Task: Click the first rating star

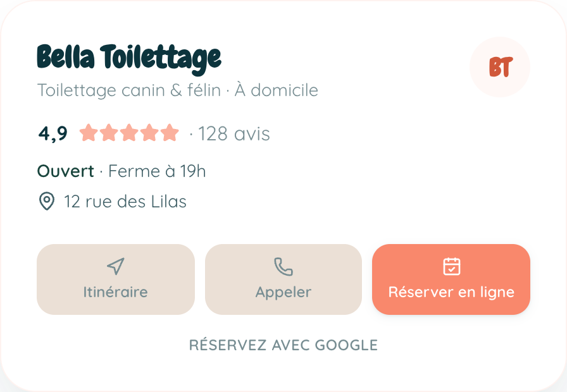Action: pos(89,133)
